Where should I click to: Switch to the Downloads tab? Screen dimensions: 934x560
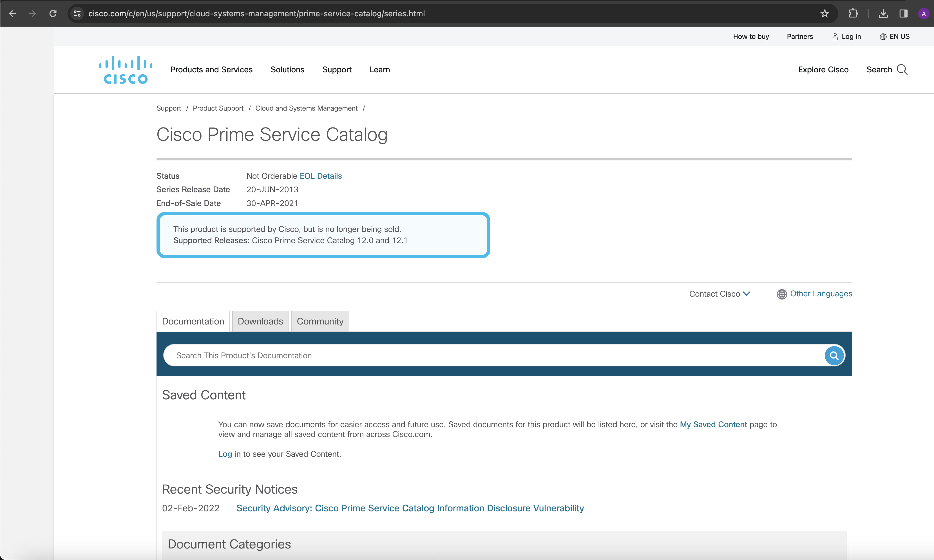[x=260, y=322]
